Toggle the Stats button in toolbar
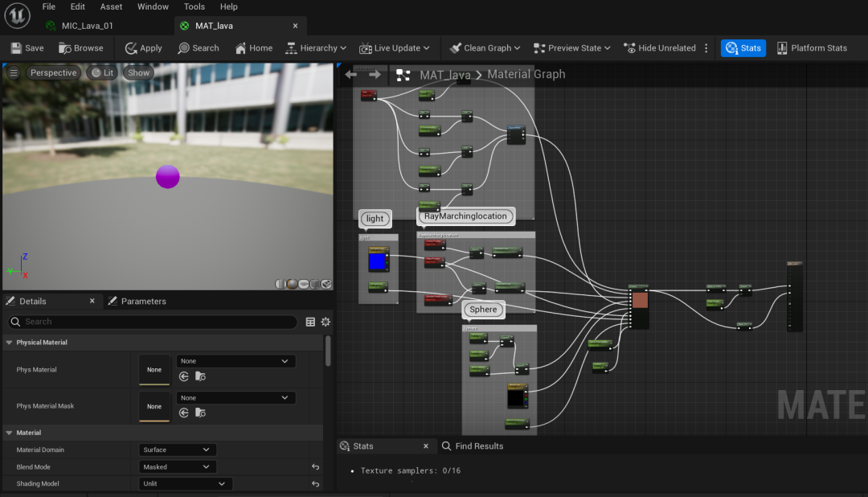This screenshot has height=497, width=868. pyautogui.click(x=743, y=48)
